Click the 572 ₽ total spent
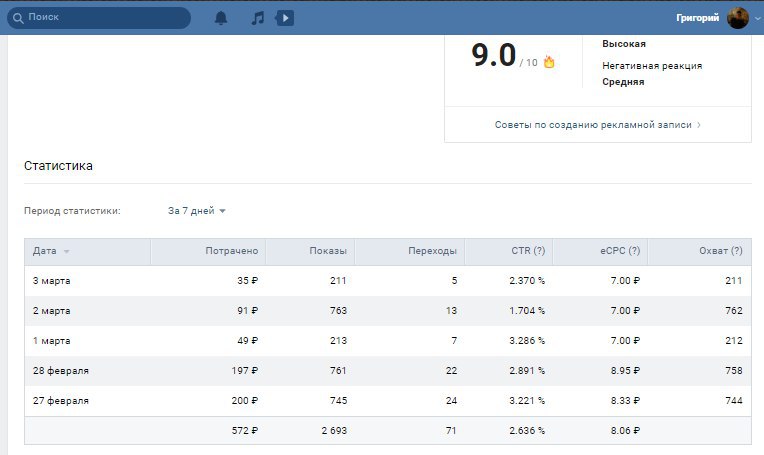Image resolution: width=764 pixels, height=455 pixels. coord(245,431)
